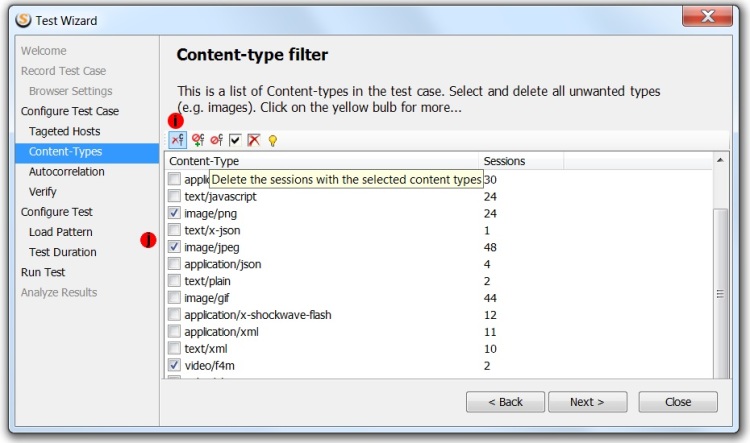Click the select all checkmark toolbar icon
This screenshot has width=750, height=443.
[x=235, y=140]
